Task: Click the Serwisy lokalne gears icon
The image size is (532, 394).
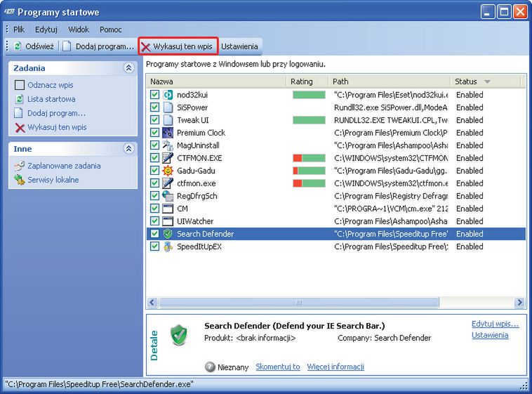Action: click(20, 180)
